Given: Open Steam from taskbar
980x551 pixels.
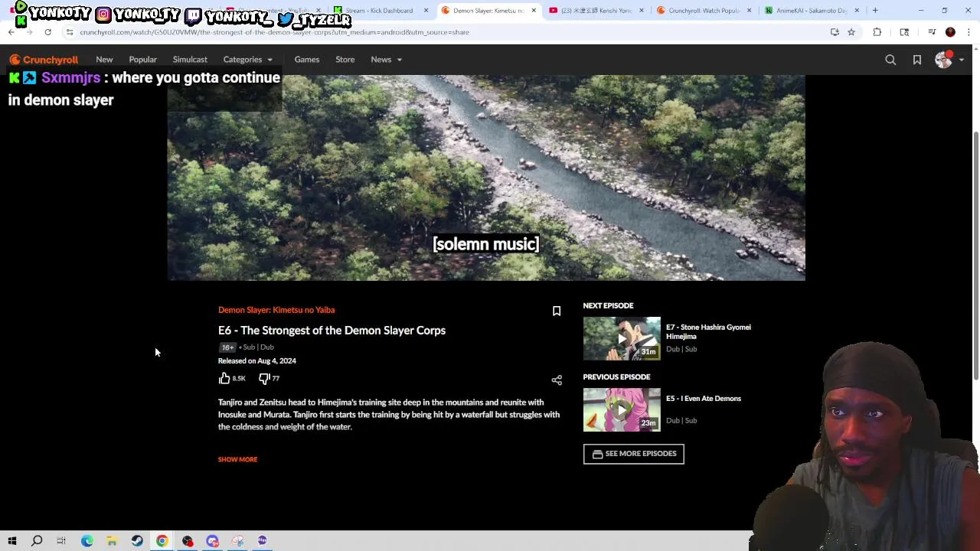Looking at the screenshot, I should (137, 541).
